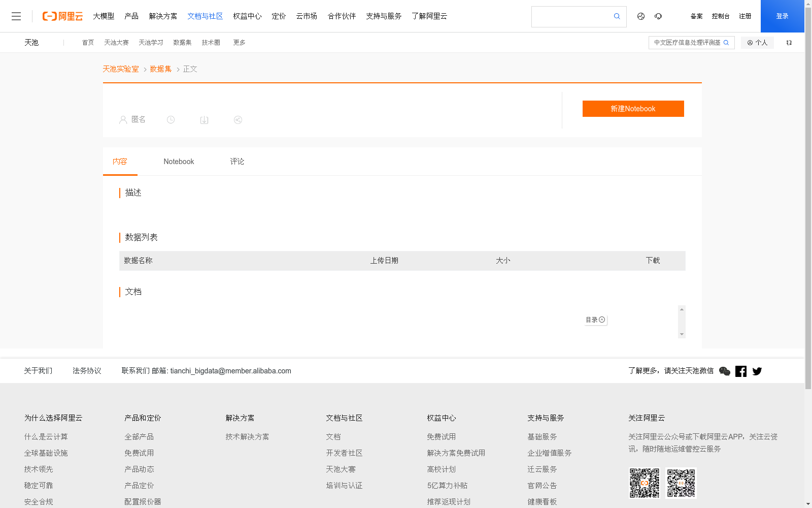Click the globe language icon
Viewport: 812px width, 508px height.
click(641, 16)
